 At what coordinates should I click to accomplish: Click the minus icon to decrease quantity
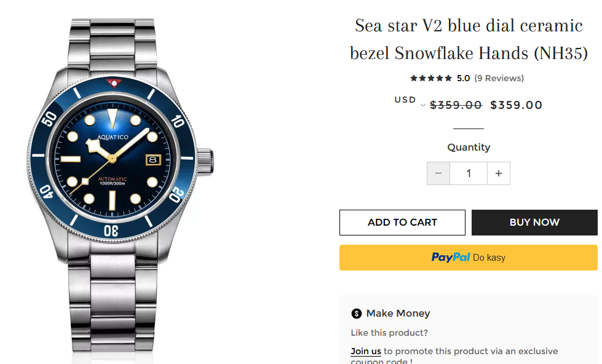[x=438, y=173]
